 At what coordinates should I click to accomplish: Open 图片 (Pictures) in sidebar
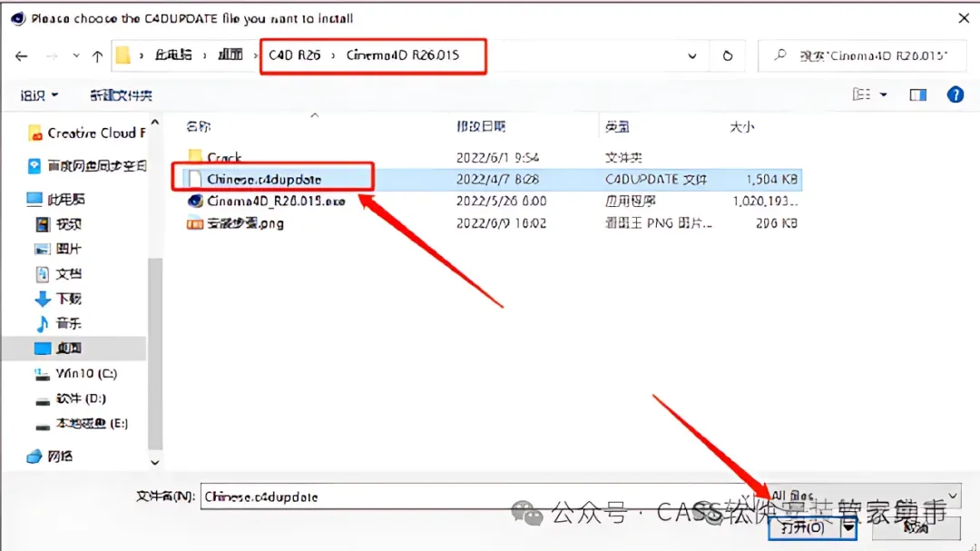tap(58, 249)
